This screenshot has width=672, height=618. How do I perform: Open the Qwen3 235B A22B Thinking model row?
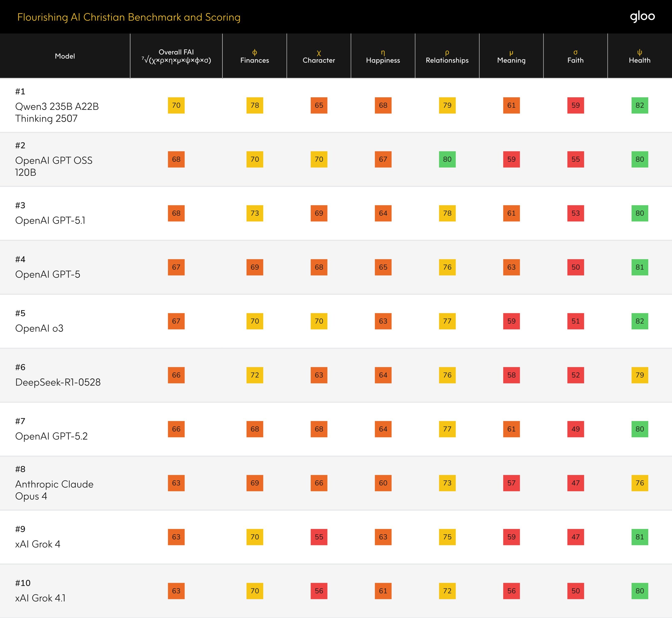point(57,112)
